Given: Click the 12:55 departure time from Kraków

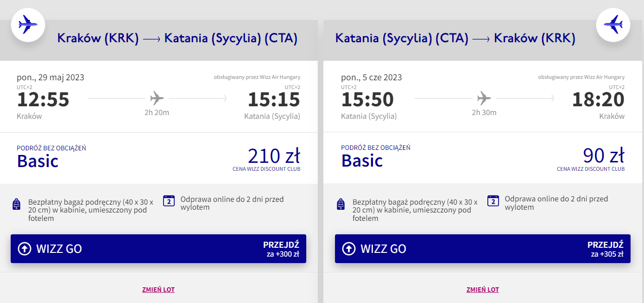Looking at the screenshot, I should click(43, 99).
